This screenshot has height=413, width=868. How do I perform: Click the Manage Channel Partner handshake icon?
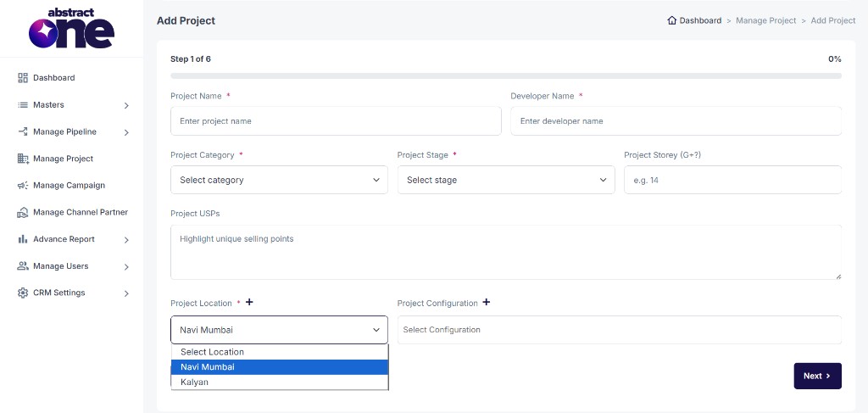click(x=23, y=213)
